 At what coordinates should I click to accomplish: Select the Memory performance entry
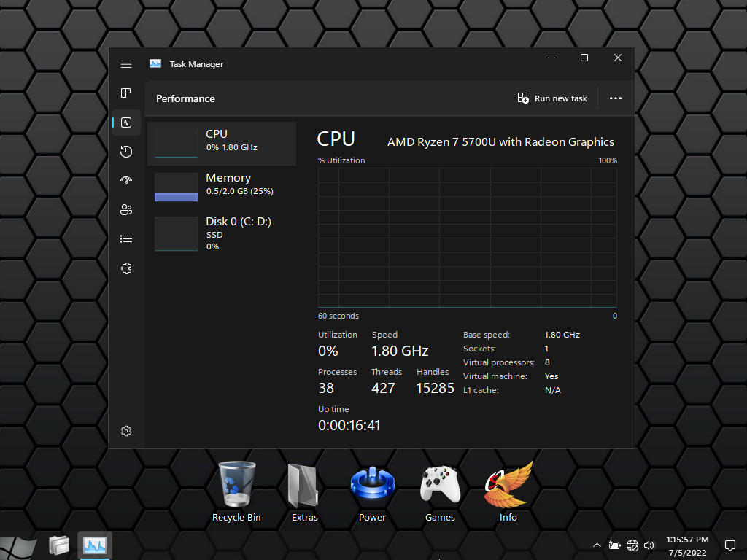pyautogui.click(x=222, y=187)
